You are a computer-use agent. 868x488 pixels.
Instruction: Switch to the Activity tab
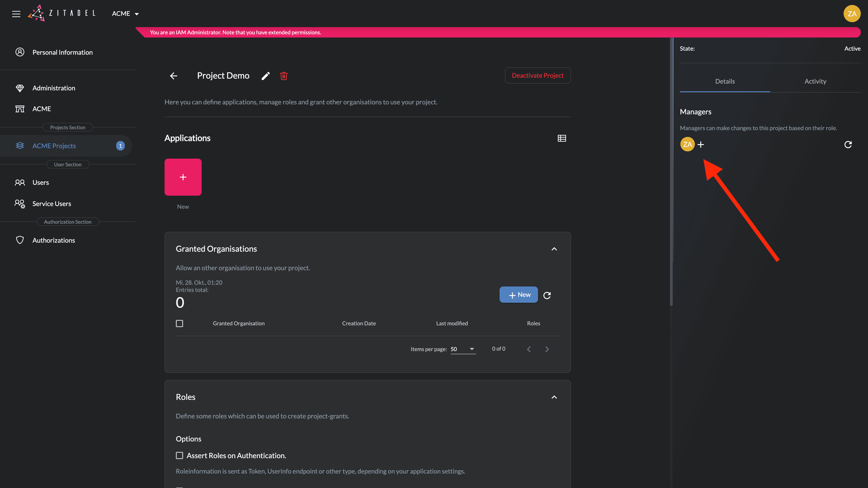pyautogui.click(x=815, y=81)
